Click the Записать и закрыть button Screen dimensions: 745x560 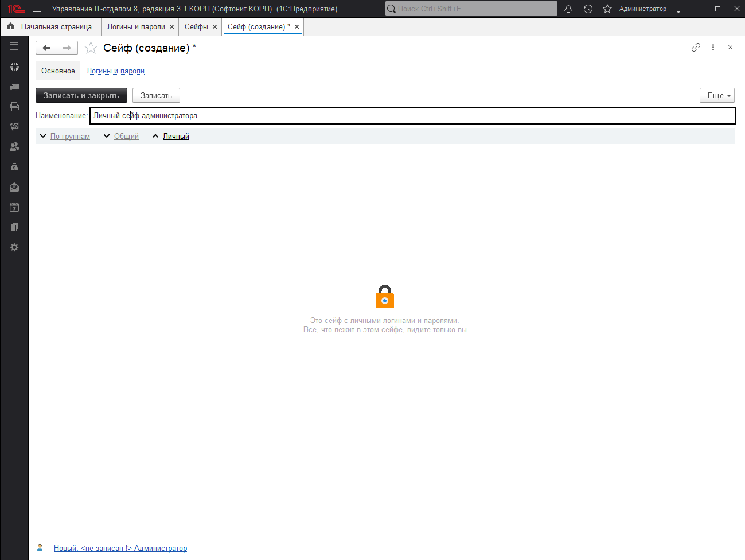pyautogui.click(x=81, y=95)
